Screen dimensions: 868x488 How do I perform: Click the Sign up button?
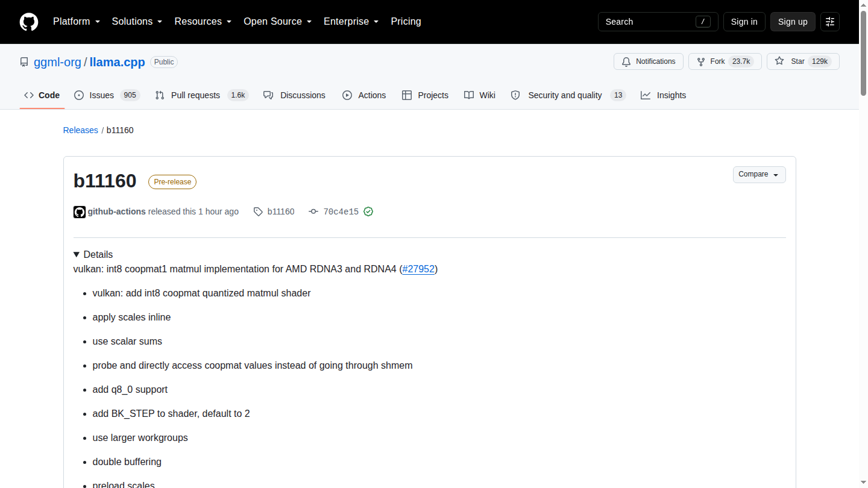(x=793, y=22)
